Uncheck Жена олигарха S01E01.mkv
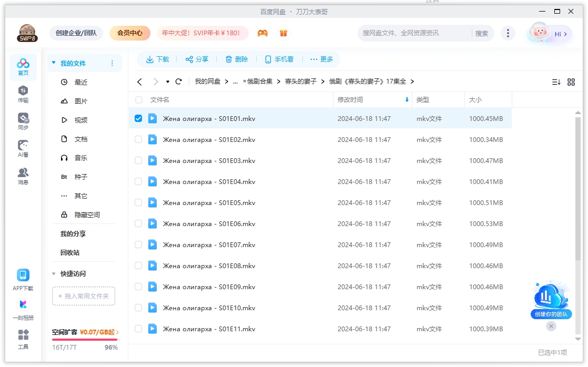Image resolution: width=588 pixels, height=367 pixels. coord(138,118)
